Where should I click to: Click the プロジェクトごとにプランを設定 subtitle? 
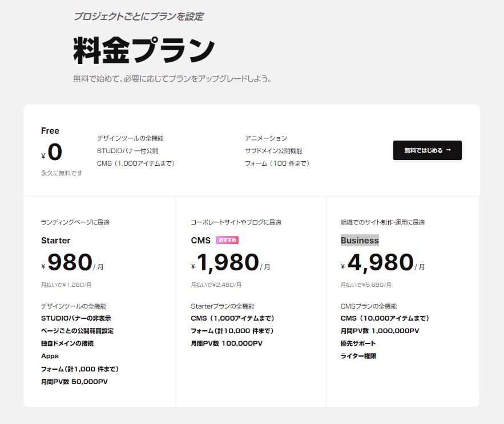point(139,17)
